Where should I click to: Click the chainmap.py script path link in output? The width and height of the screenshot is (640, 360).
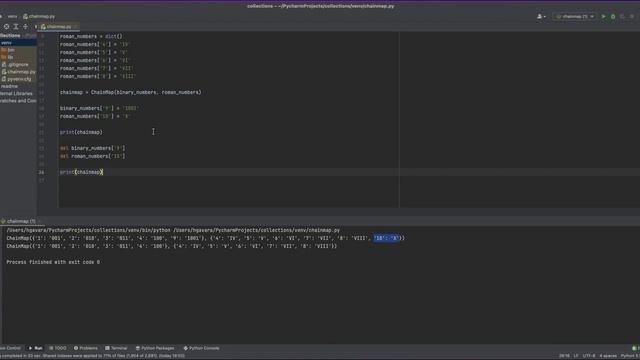coord(257,231)
